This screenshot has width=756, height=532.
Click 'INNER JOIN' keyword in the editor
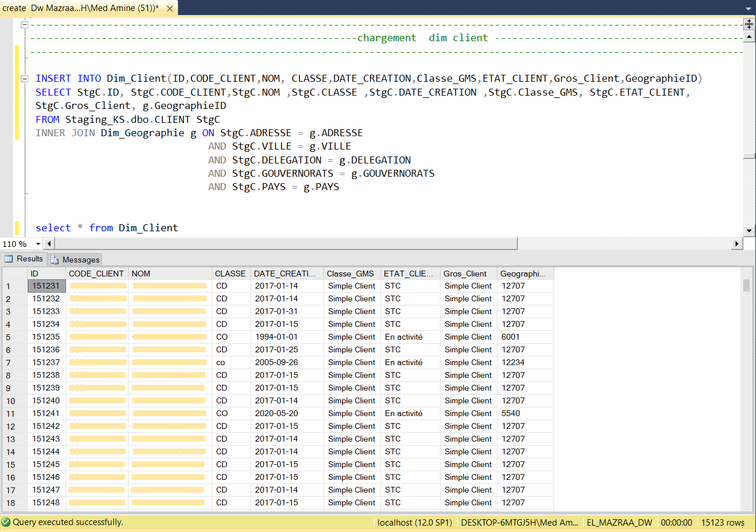point(66,133)
